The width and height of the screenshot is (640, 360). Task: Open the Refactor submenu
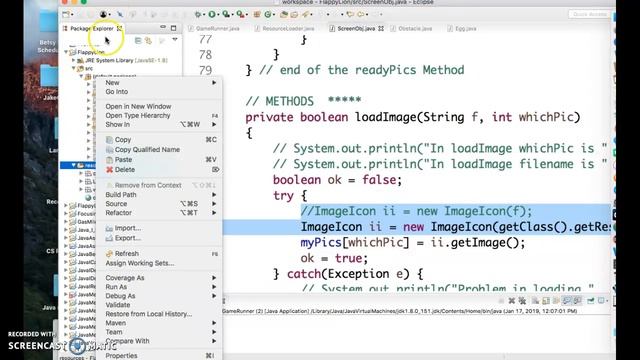(160, 213)
